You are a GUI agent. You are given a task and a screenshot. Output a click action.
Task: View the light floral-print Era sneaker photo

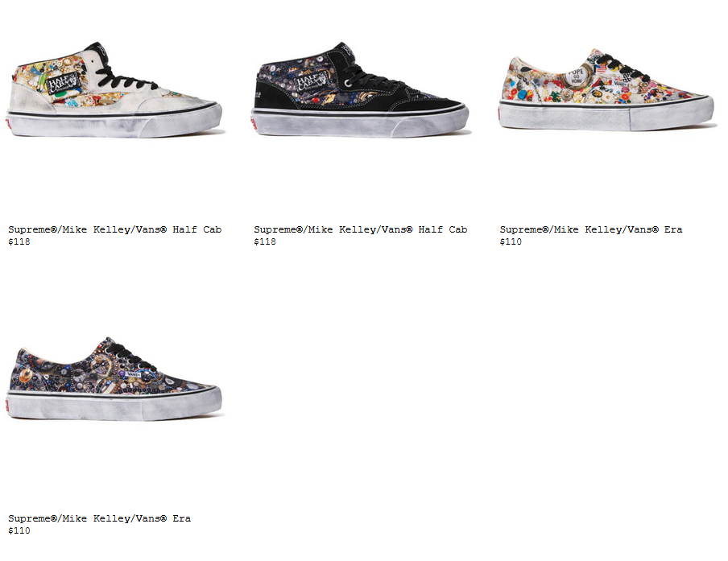(606, 89)
